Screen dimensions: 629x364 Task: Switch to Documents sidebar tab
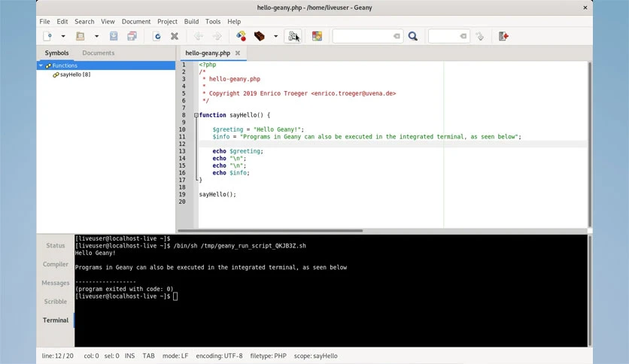(x=99, y=53)
